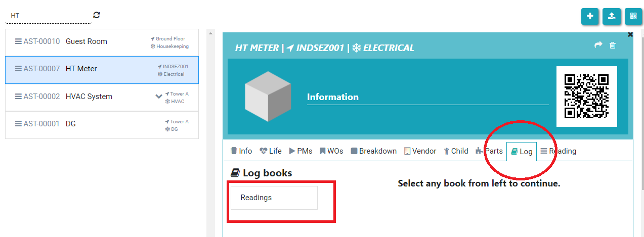The height and width of the screenshot is (237, 644).
Task: Click the trash delete icon in header
Action: click(x=613, y=45)
